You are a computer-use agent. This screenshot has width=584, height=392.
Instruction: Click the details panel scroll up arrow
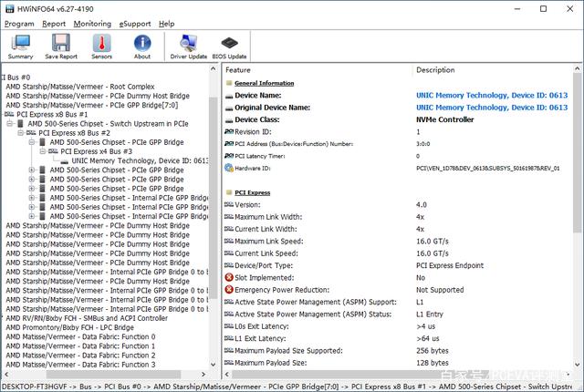click(x=577, y=68)
